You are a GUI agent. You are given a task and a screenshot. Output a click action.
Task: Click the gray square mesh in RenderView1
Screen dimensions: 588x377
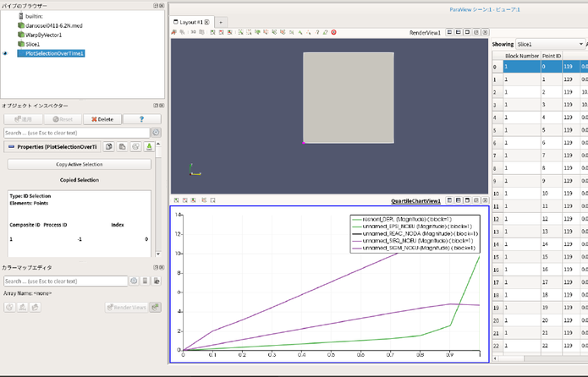tap(349, 98)
